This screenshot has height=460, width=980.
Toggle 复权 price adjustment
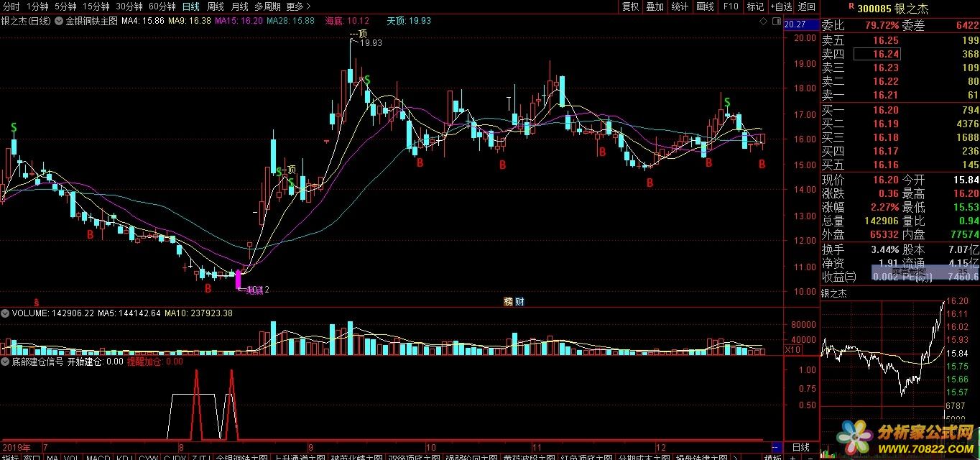630,6
